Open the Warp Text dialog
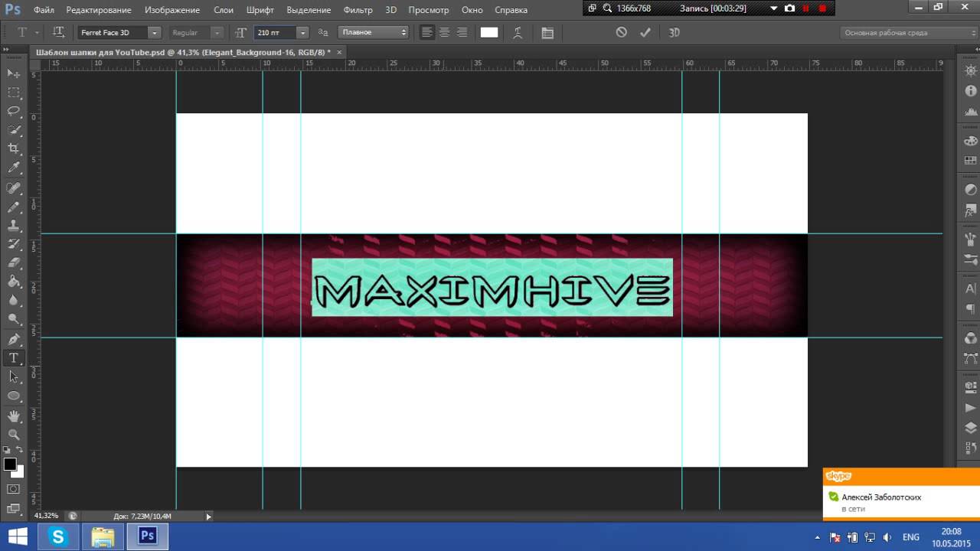Screen dimensions: 980x551 point(518,32)
